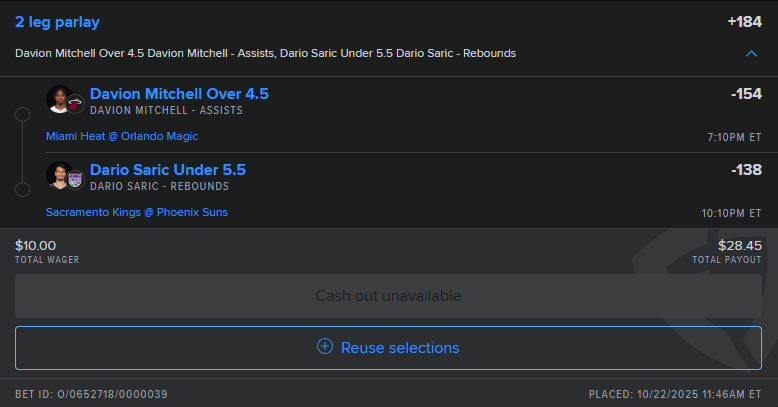Open Dario Saric Under 5.5 selection
The image size is (778, 407).
pos(168,170)
